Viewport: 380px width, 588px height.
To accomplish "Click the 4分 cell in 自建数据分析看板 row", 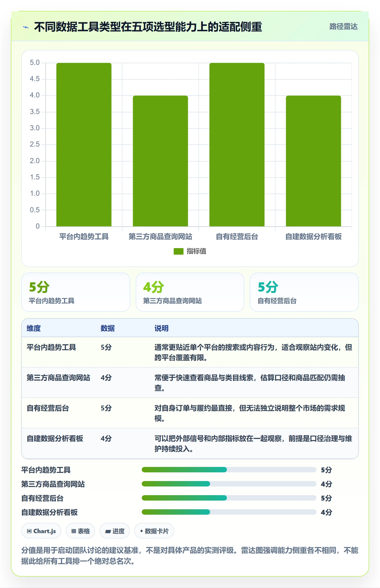I will click(x=106, y=438).
